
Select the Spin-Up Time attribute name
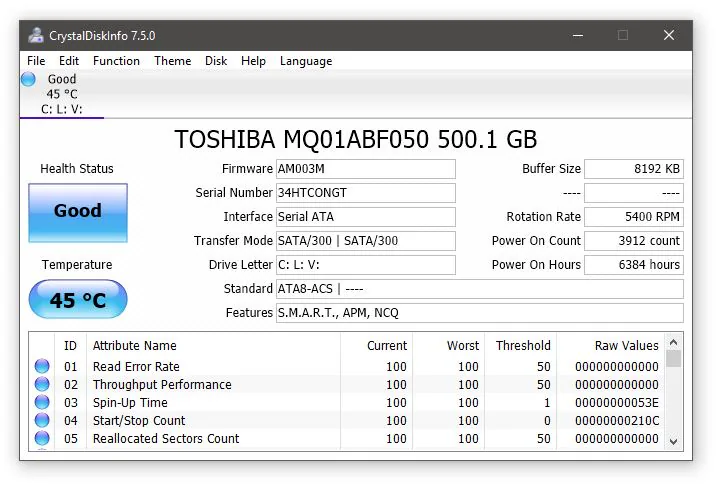click(130, 403)
